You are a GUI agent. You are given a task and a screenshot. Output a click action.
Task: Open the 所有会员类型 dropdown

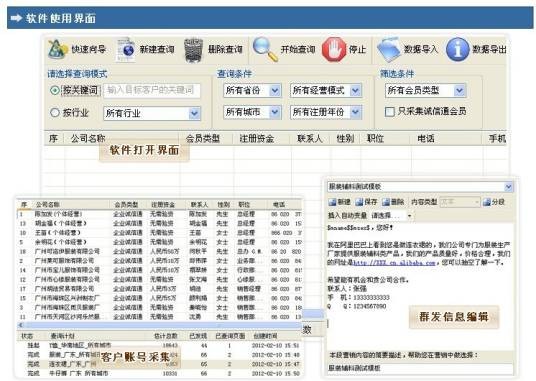[x=426, y=90]
